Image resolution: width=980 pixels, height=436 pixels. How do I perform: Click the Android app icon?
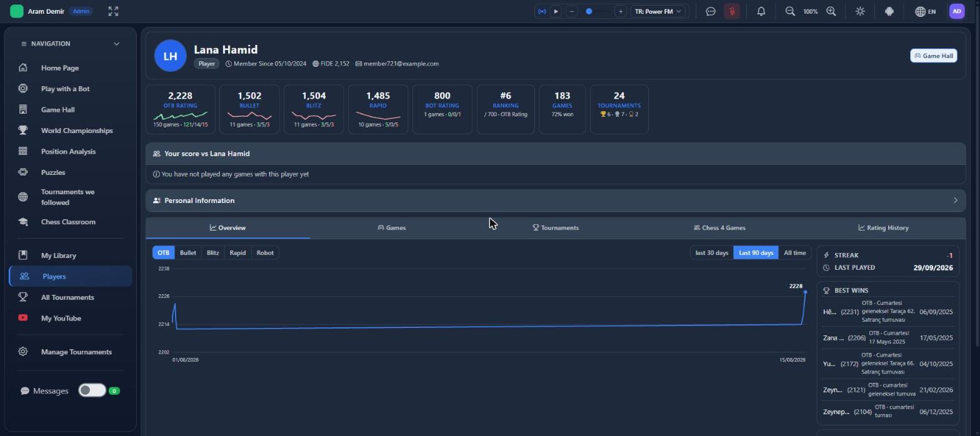point(889,11)
